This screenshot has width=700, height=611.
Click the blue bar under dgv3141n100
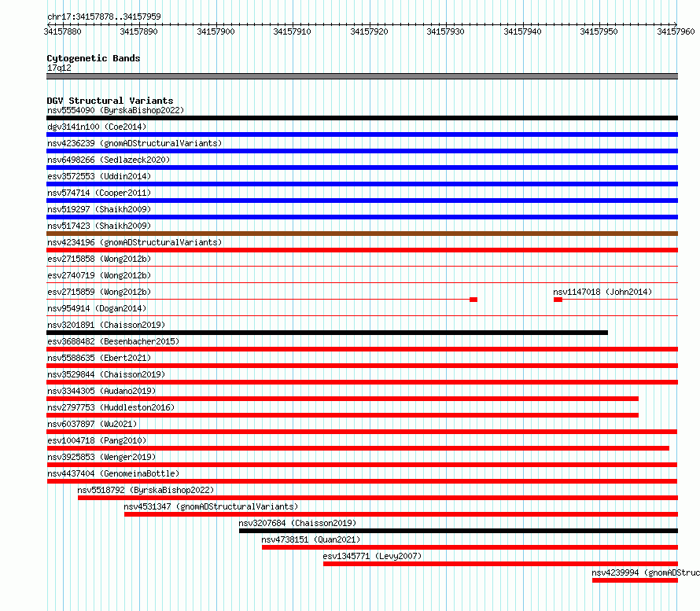pyautogui.click(x=362, y=134)
